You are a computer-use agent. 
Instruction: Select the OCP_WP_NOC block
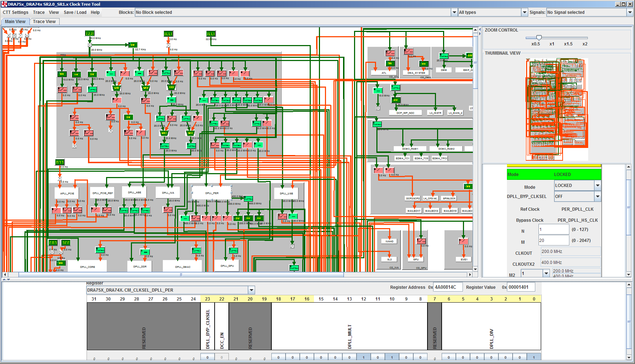point(405,113)
